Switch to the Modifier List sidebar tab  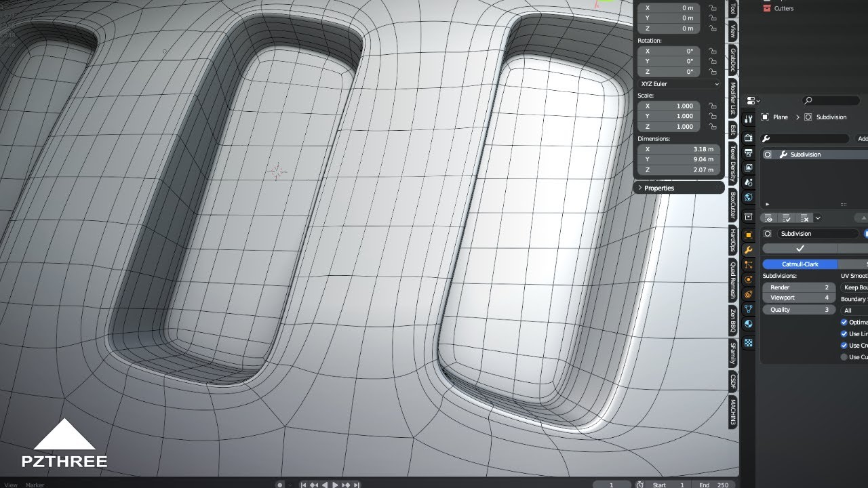tap(733, 100)
